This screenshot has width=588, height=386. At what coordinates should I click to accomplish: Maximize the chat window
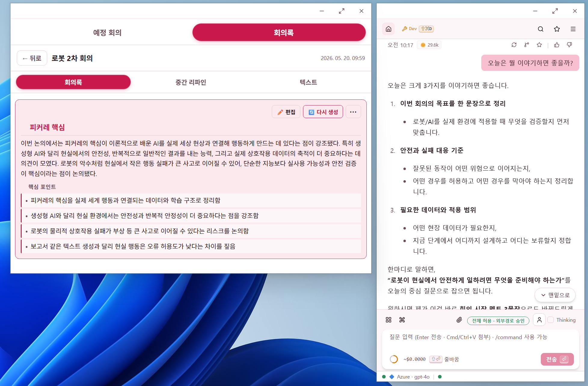coord(555,11)
